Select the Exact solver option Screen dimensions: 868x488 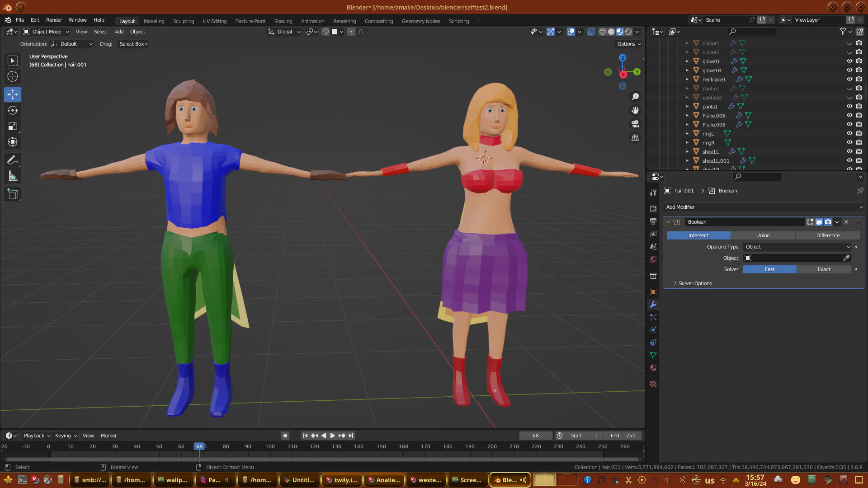(x=824, y=269)
